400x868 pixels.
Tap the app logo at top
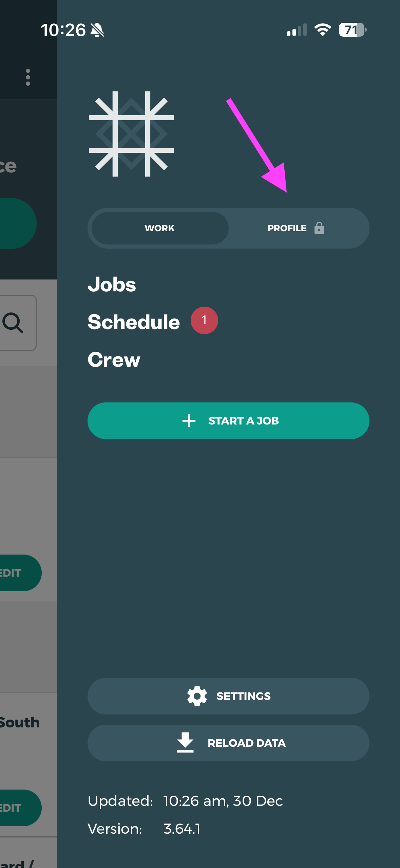131,134
